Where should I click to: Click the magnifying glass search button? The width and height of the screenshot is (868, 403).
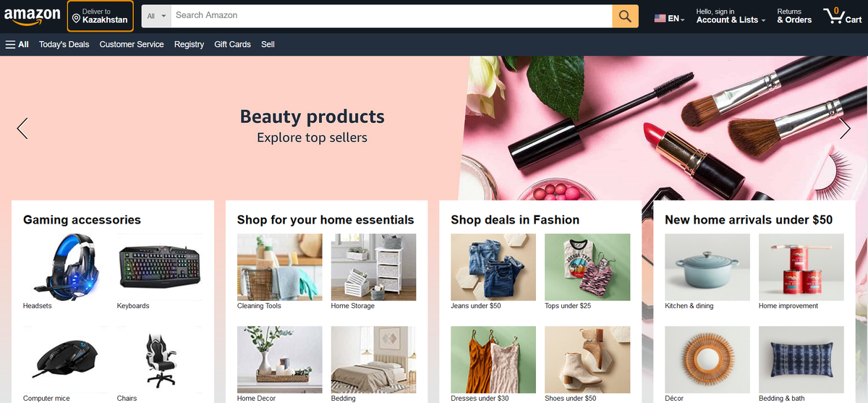pyautogui.click(x=625, y=16)
